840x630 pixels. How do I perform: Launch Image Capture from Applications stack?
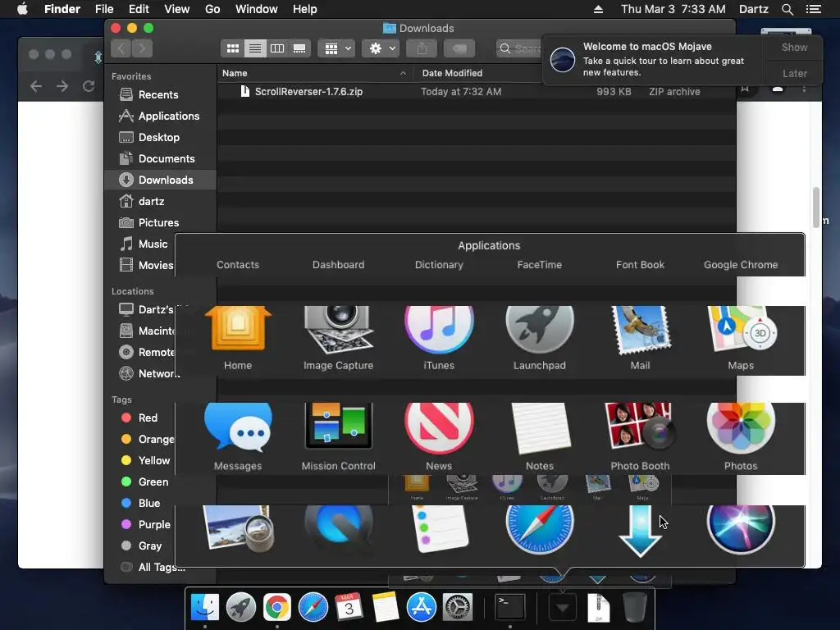click(x=338, y=331)
